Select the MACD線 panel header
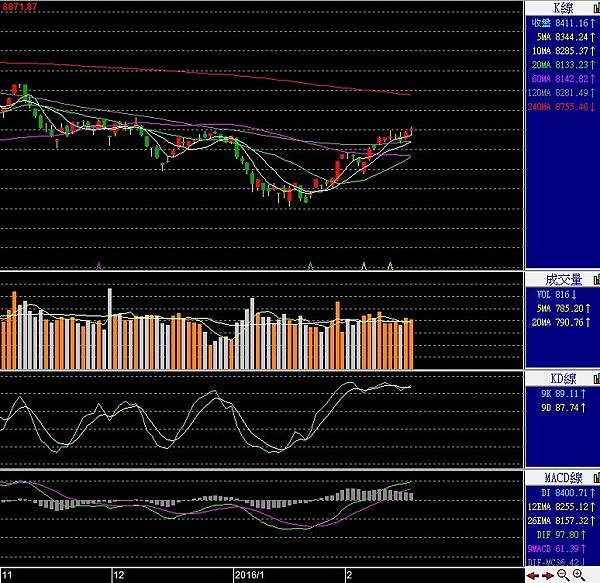The width and height of the screenshot is (600, 583). coord(563,477)
